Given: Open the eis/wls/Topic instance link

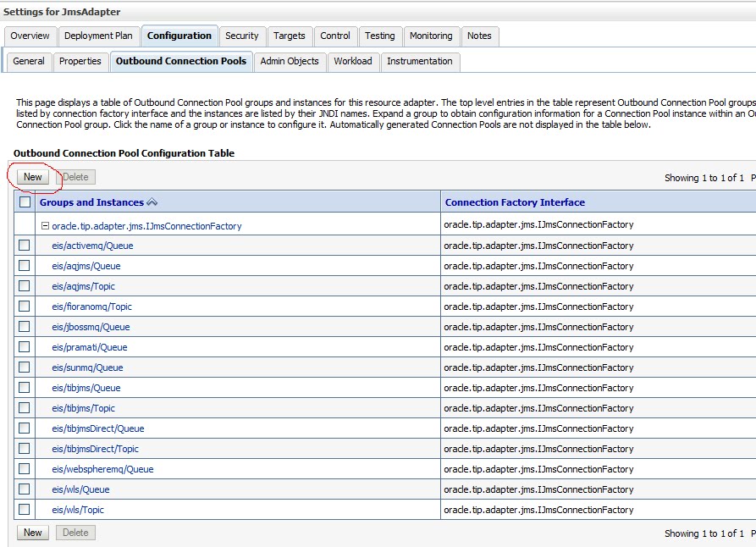Looking at the screenshot, I should [x=78, y=510].
